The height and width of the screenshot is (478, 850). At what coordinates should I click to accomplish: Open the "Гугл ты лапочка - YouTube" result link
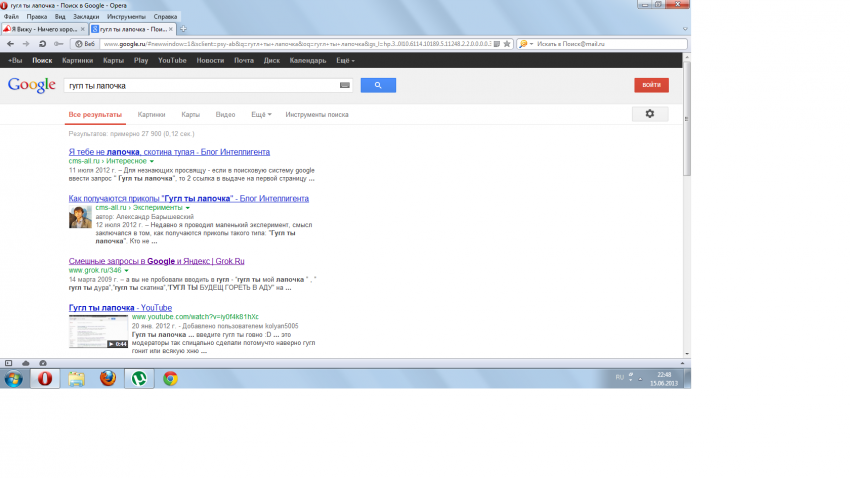click(x=120, y=307)
